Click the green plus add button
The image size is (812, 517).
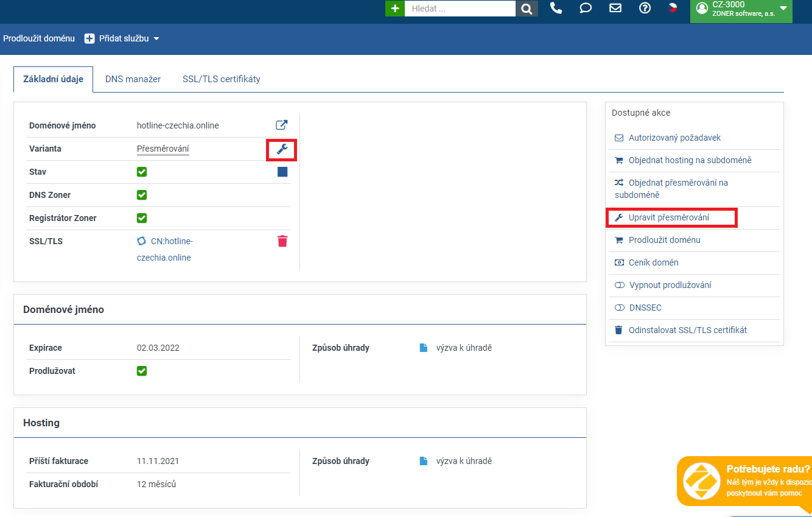coord(395,9)
